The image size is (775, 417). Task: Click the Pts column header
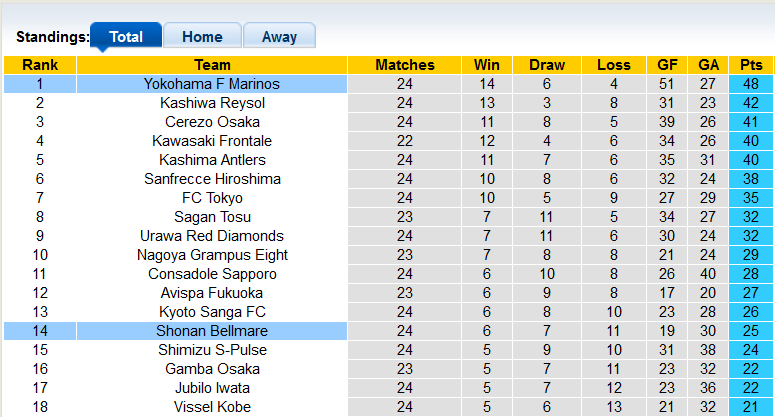pyautogui.click(x=750, y=65)
